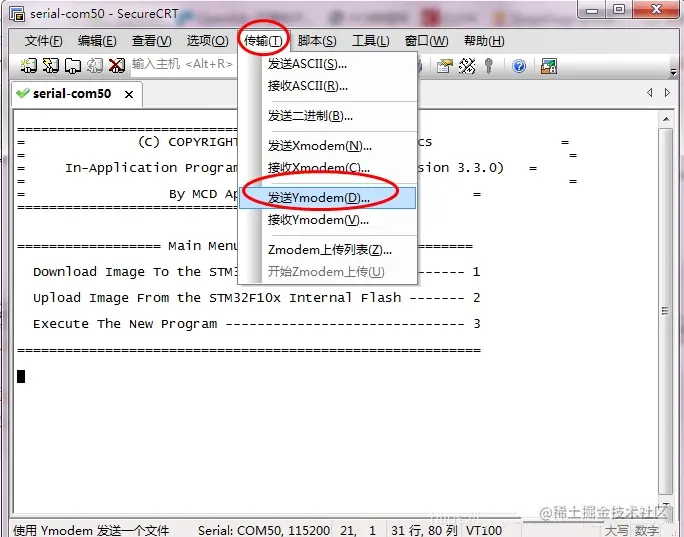The image size is (684, 537).
Task: Show next tab with right arrow
Action: pos(667,92)
